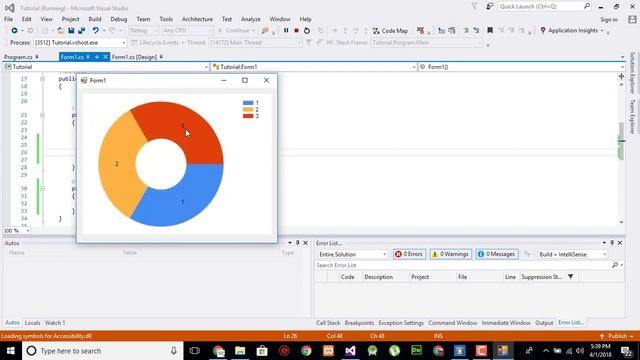640x360 pixels.
Task: Pause debugging with Break All button
Action: click(x=286, y=31)
